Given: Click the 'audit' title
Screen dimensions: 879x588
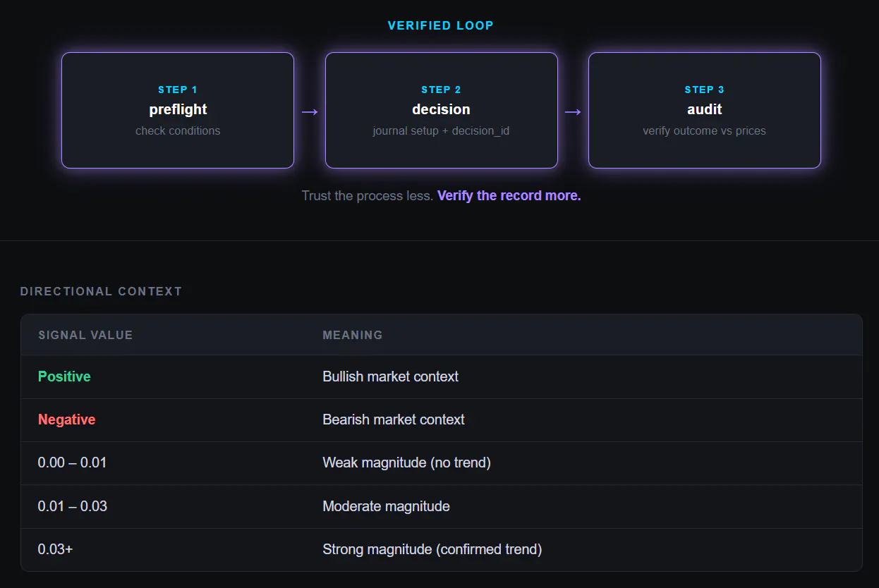Looking at the screenshot, I should click(x=705, y=109).
